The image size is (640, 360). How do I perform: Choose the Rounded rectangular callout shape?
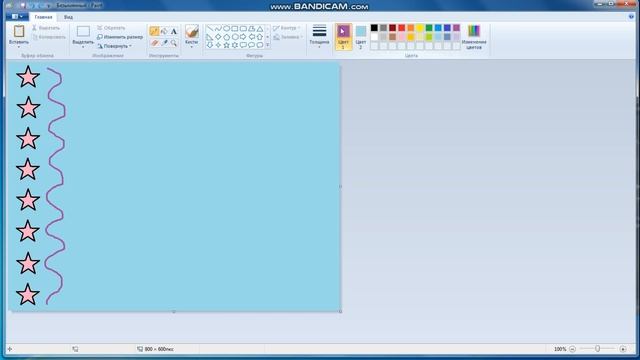(243, 45)
